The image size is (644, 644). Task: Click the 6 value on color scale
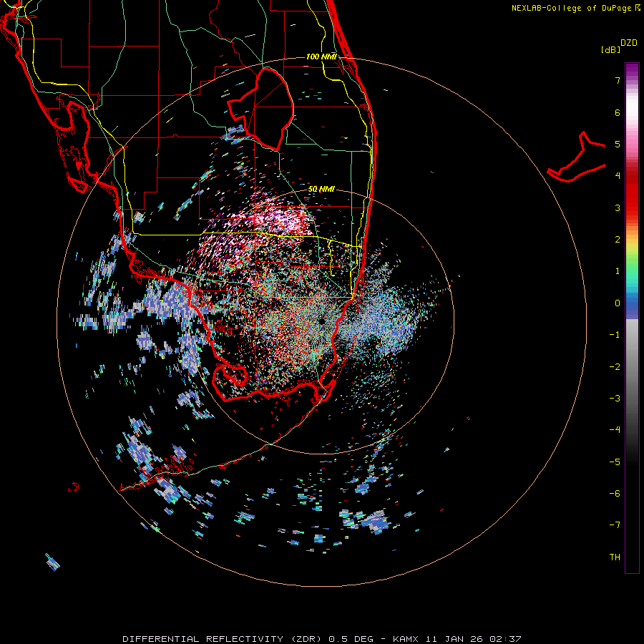(x=618, y=112)
